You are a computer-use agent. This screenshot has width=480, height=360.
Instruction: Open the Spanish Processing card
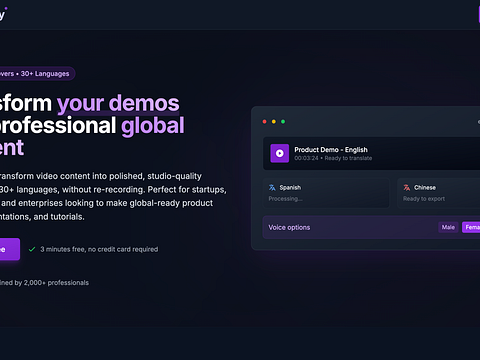[326, 193]
